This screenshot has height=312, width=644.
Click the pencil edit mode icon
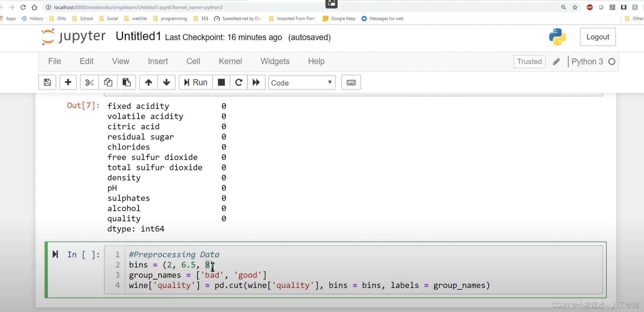[556, 62]
